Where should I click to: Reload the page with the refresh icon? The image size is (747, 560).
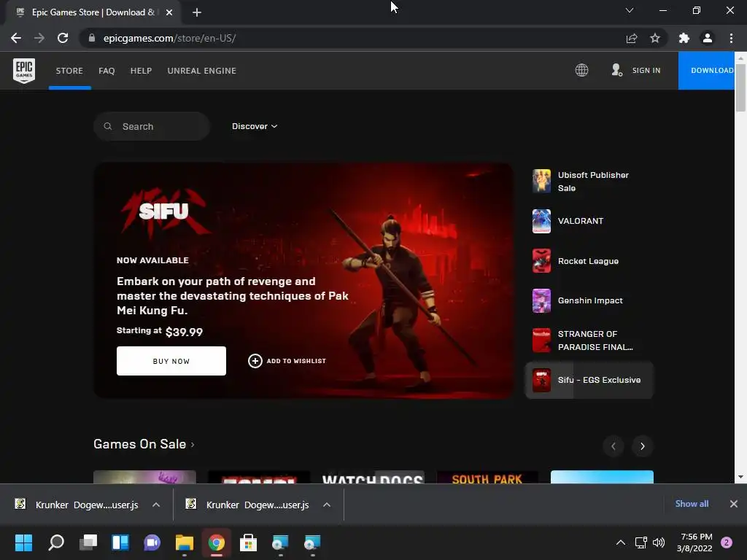click(x=63, y=38)
